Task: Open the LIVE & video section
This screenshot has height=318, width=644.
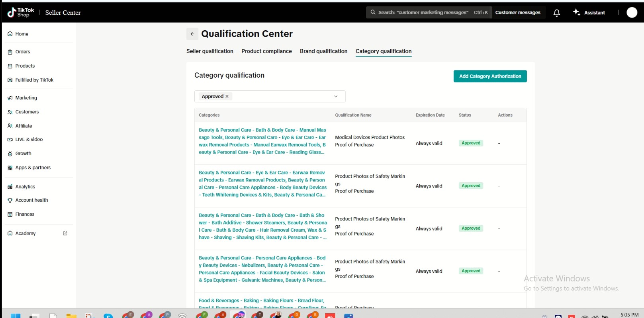Action: (29, 140)
